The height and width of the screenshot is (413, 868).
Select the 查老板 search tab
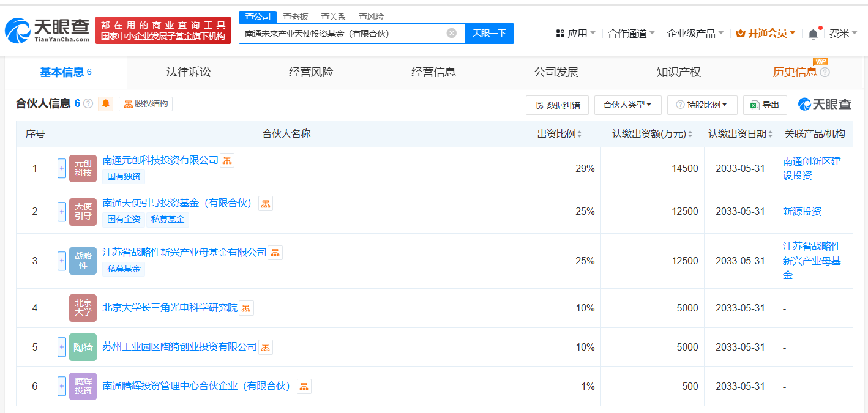[296, 17]
